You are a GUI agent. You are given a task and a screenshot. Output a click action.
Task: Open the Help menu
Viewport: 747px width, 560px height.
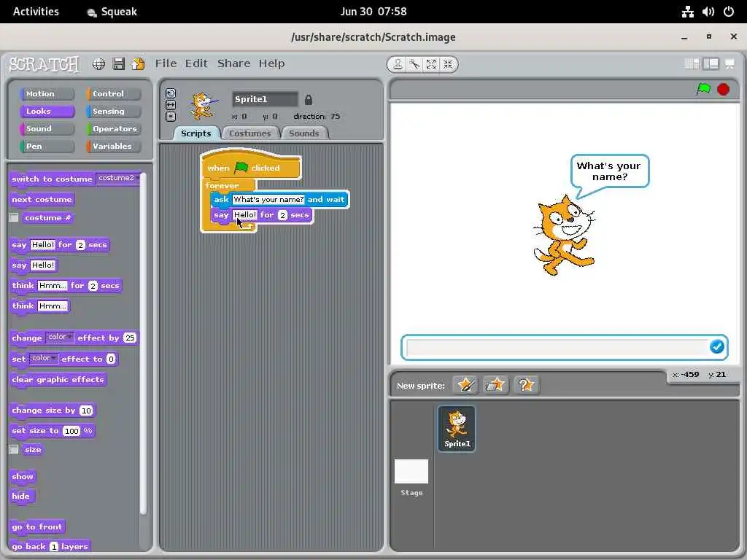click(271, 63)
